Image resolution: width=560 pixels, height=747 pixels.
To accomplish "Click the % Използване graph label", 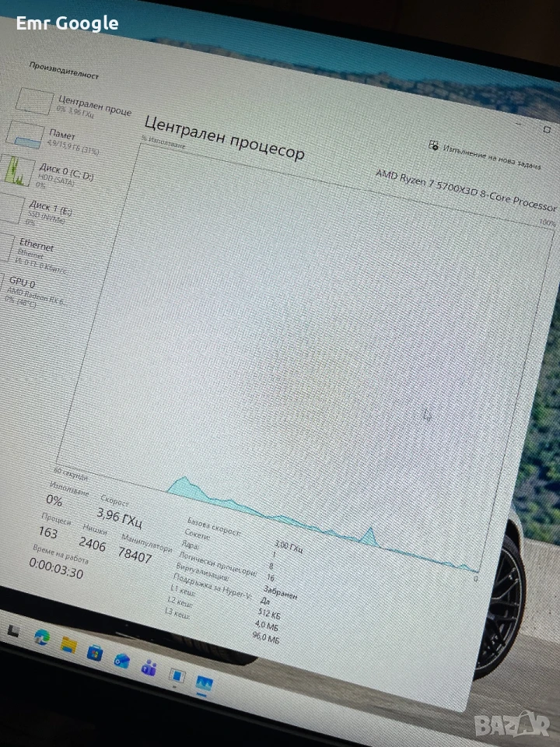I will click(163, 142).
